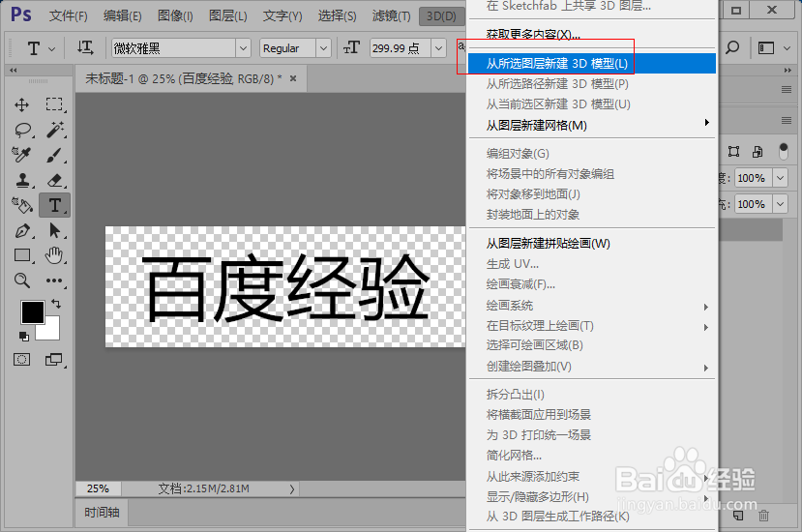
Task: Select the Clone Stamp tool
Action: tap(22, 180)
